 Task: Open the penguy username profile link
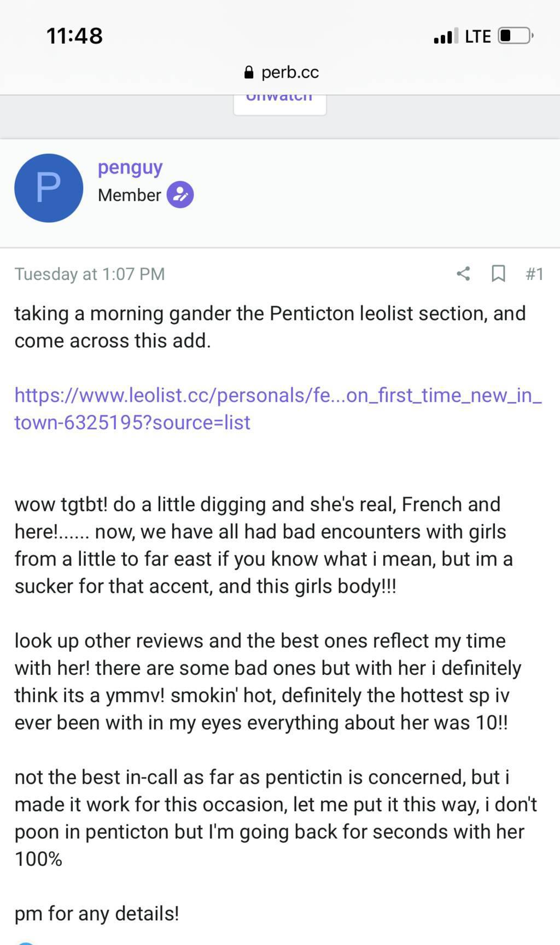(x=130, y=167)
